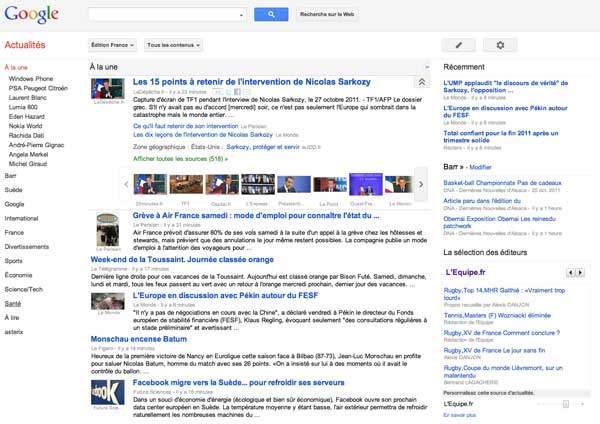Open Actualités heading link
This screenshot has height=424, width=600.
[25, 45]
